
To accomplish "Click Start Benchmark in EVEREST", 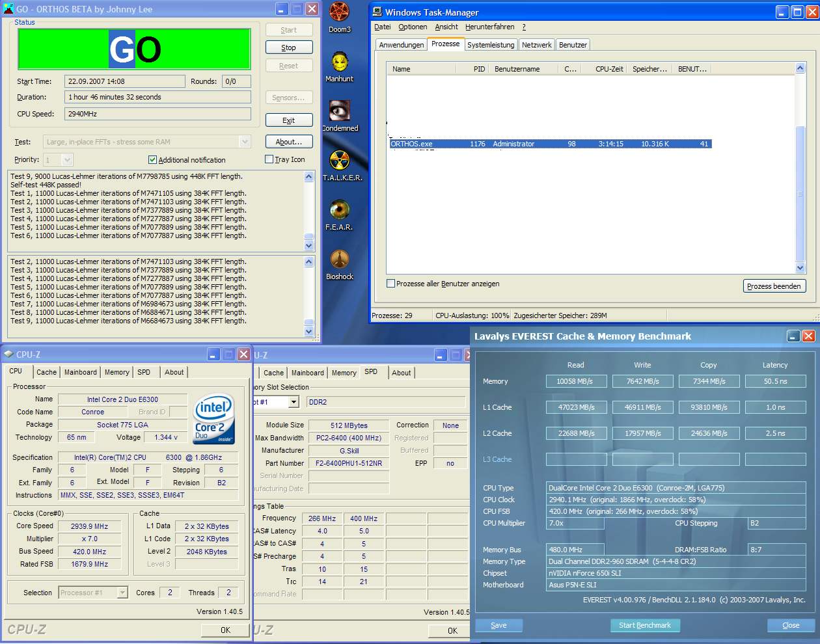I will coord(645,625).
